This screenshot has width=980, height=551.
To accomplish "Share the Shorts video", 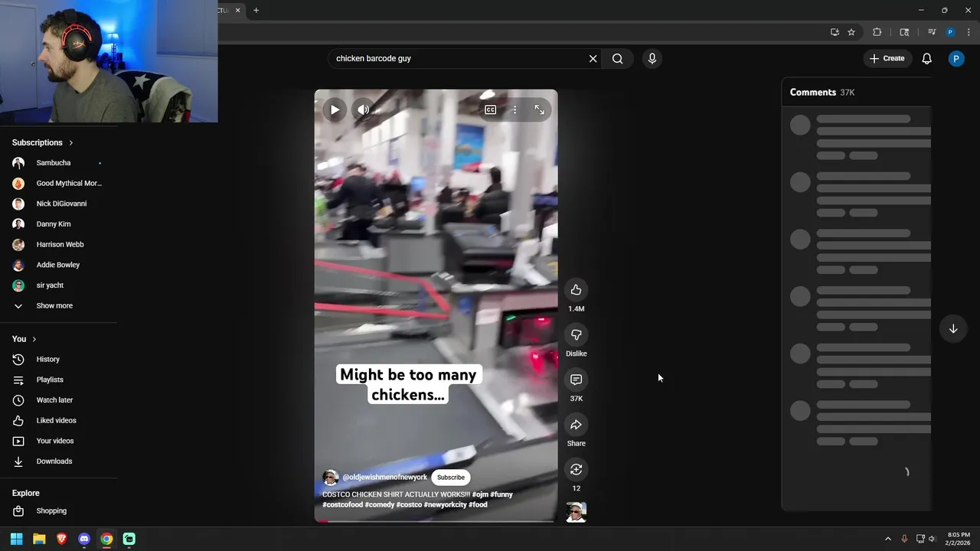I will coord(576,425).
